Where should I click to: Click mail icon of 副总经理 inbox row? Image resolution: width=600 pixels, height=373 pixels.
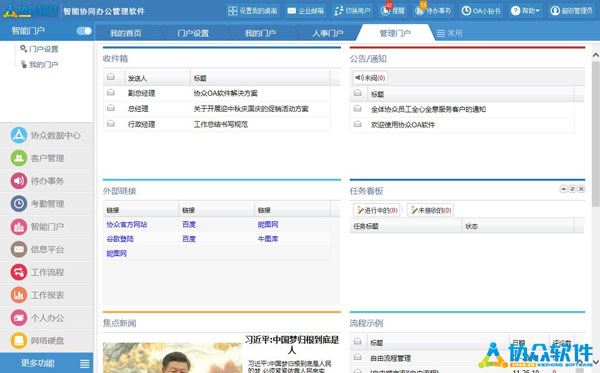111,93
